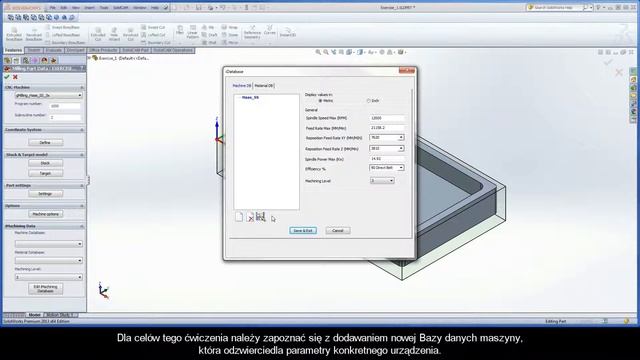Switch to the Machine DB tab
This screenshot has height=360, width=640.
tap(242, 86)
